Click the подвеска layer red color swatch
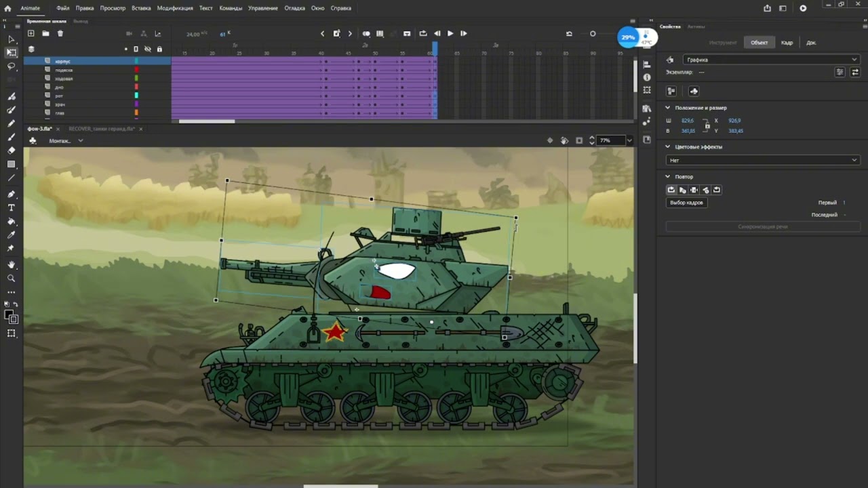The image size is (868, 488). coord(136,70)
